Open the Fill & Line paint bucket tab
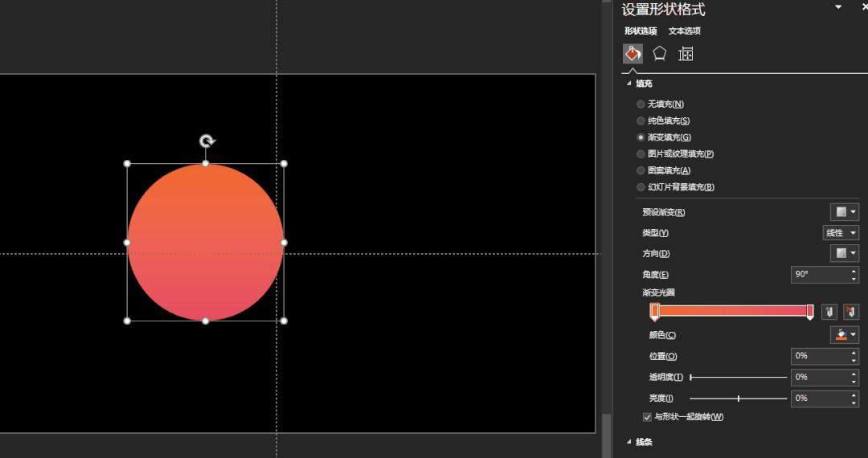Screen dimensions: 868x458 coord(633,54)
